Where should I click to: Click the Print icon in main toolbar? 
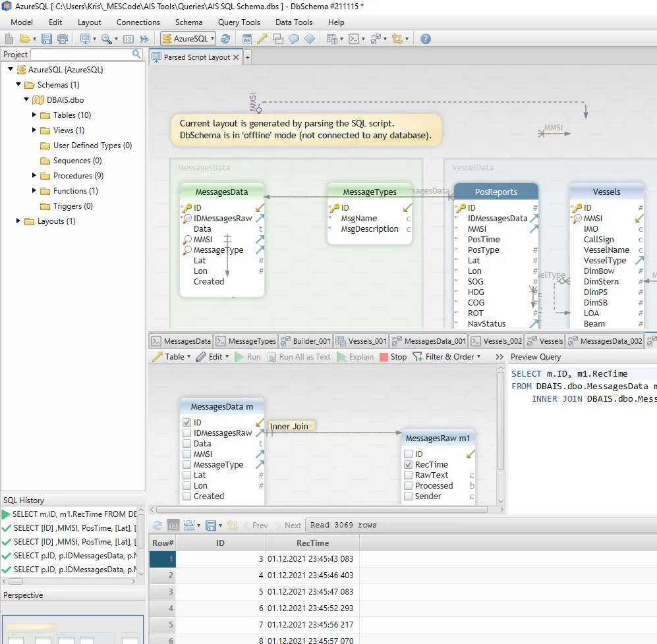click(63, 39)
